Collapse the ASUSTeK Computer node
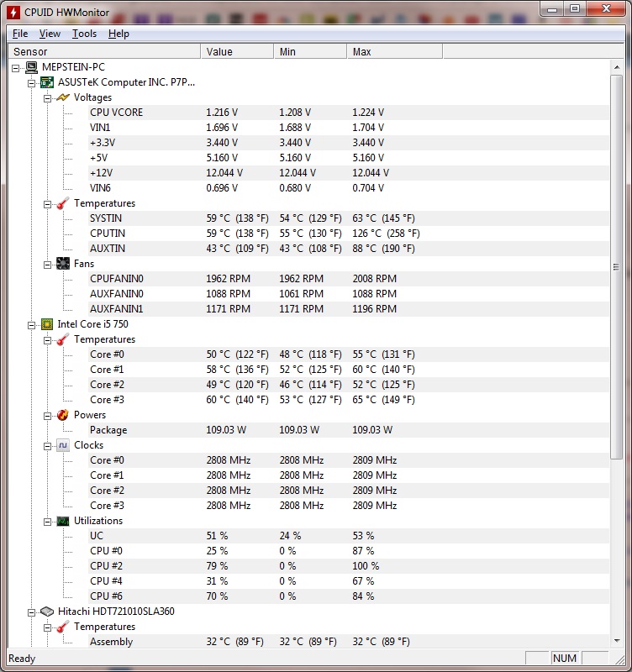This screenshot has width=632, height=672. 32,82
